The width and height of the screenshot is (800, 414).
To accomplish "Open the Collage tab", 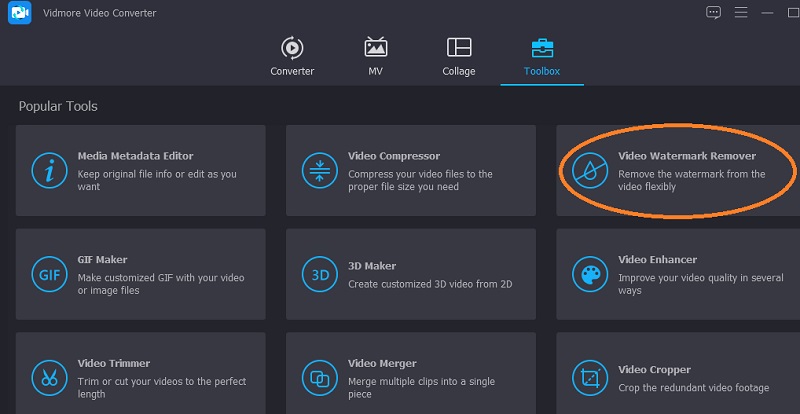I will 459,56.
